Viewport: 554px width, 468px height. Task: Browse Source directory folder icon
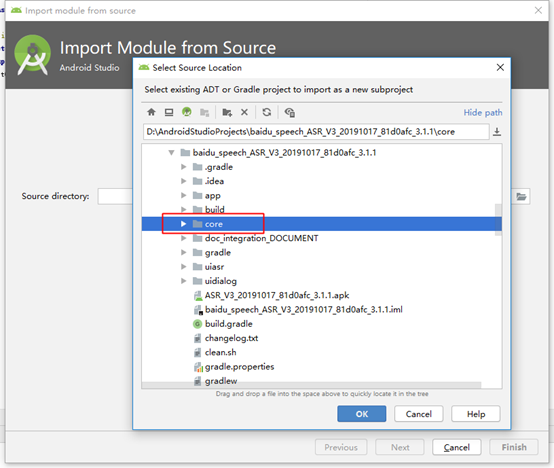(x=521, y=196)
